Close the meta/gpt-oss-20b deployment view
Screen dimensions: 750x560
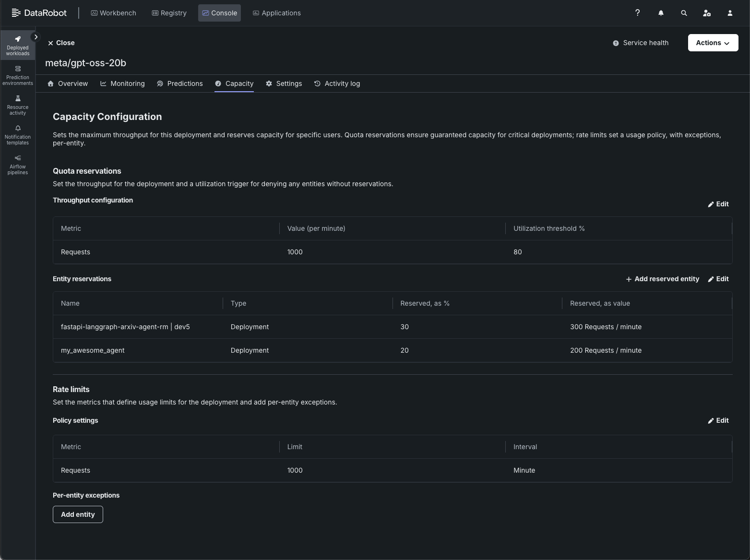[61, 43]
